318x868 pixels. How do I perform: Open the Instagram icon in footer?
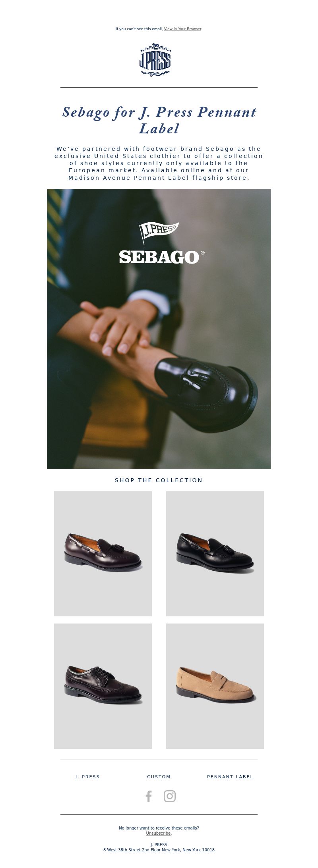(x=170, y=796)
